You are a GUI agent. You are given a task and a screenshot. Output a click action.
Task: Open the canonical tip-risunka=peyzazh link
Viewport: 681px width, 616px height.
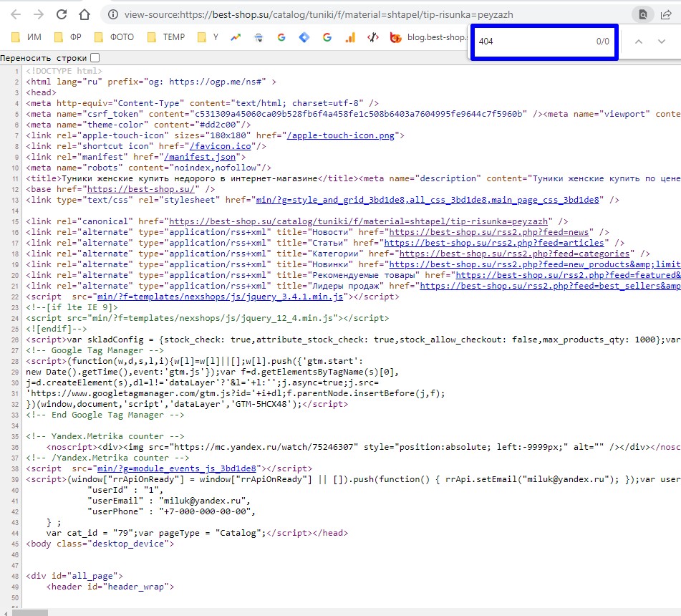click(x=358, y=221)
